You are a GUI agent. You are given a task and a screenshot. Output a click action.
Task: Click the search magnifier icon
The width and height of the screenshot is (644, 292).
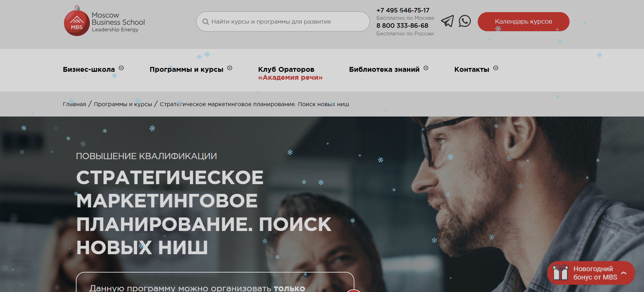pos(205,22)
